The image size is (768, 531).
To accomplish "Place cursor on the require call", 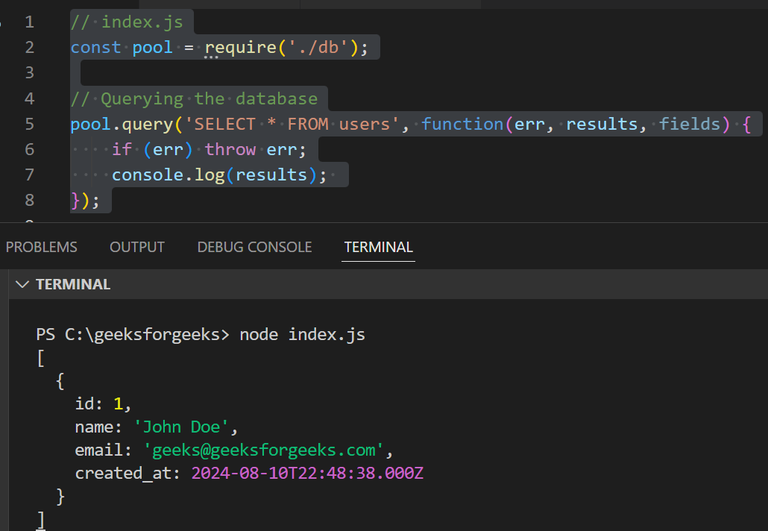I will pos(240,48).
